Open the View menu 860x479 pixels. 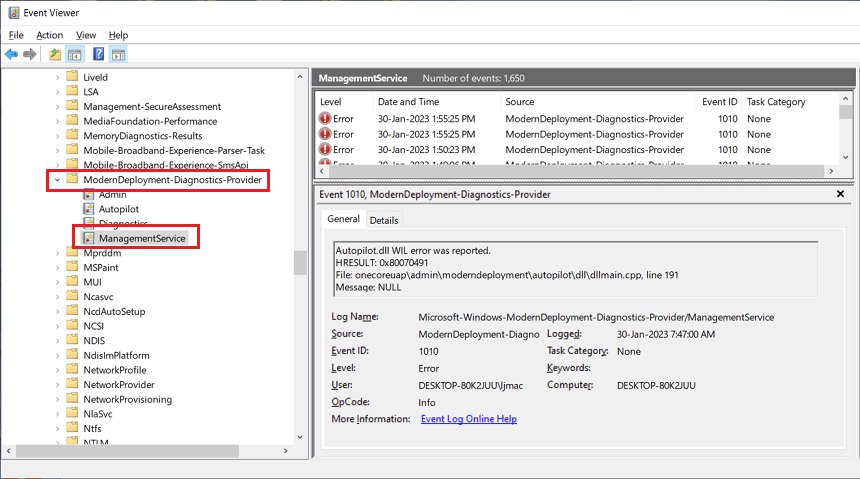click(x=86, y=35)
